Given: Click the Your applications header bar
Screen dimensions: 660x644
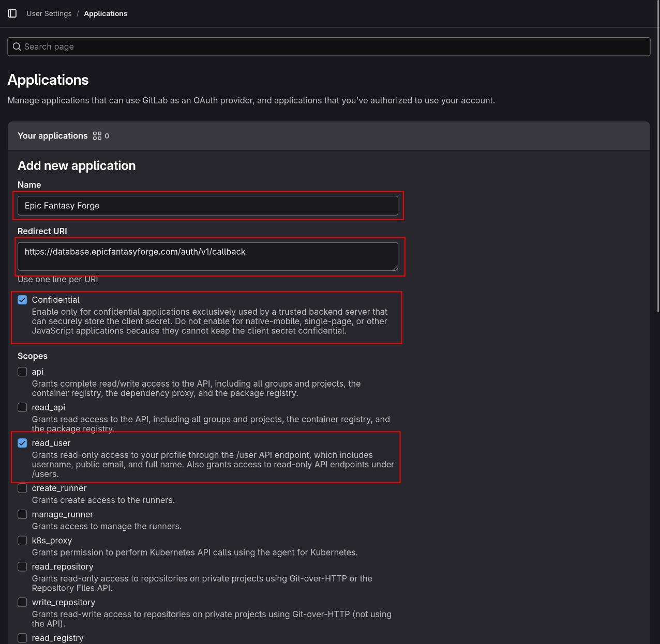Looking at the screenshot, I should [x=329, y=135].
